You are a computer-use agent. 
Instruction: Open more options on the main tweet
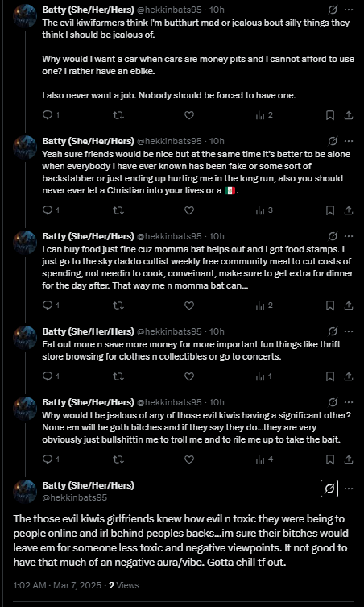(x=349, y=489)
